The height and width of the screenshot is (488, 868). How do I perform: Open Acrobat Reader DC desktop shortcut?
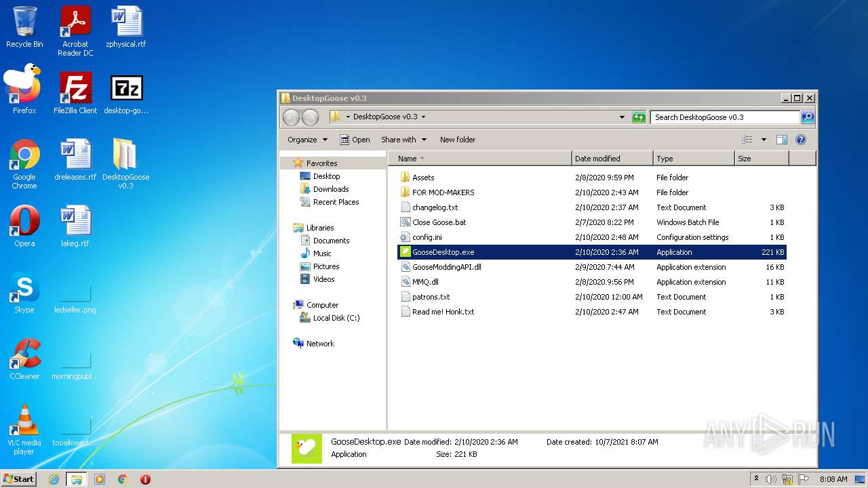75,31
